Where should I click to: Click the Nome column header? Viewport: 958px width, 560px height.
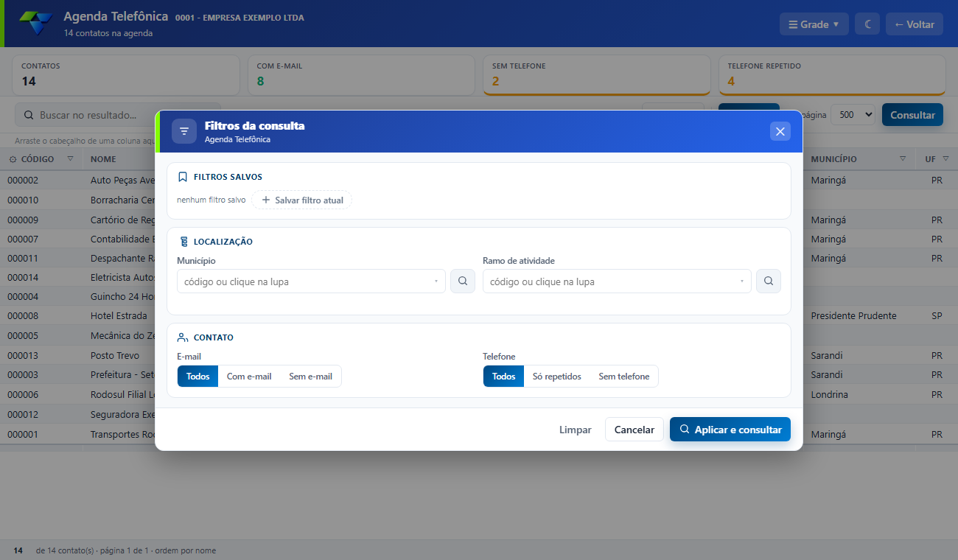(103, 159)
